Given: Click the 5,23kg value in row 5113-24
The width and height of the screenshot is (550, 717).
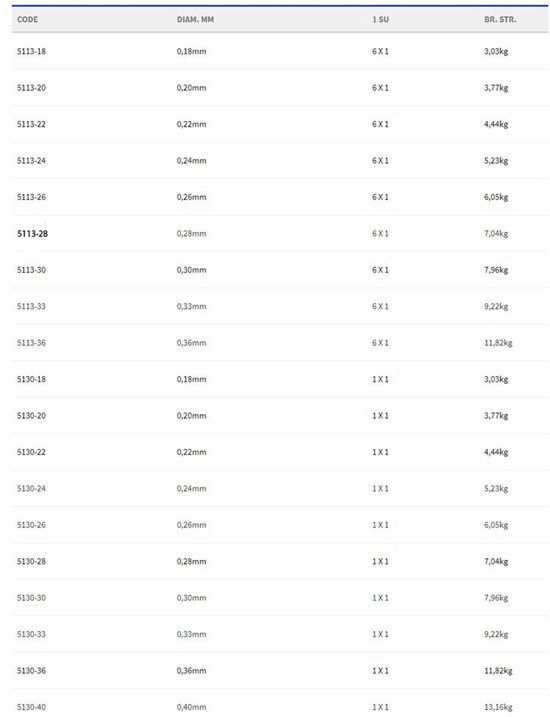Looking at the screenshot, I should [x=496, y=161].
